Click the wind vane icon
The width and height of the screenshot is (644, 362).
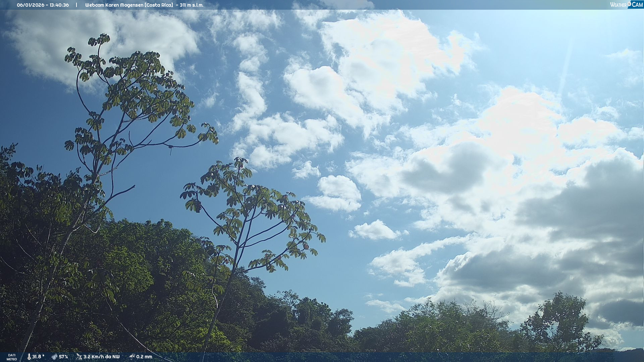coord(79,357)
